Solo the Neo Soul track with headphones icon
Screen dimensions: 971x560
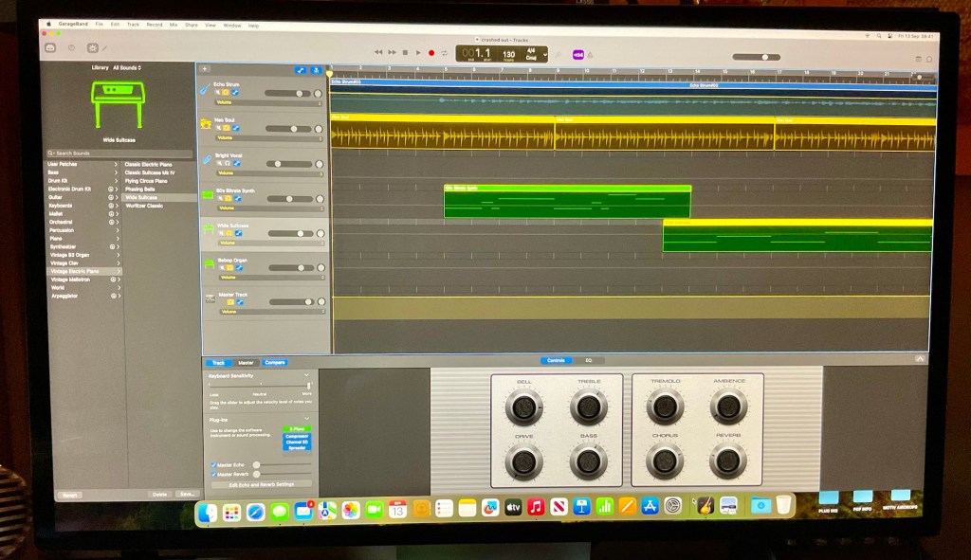coord(228,128)
